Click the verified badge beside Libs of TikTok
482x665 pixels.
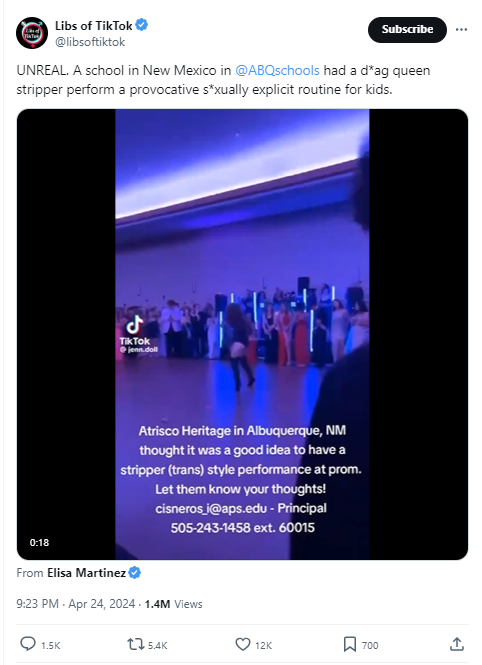point(142,25)
